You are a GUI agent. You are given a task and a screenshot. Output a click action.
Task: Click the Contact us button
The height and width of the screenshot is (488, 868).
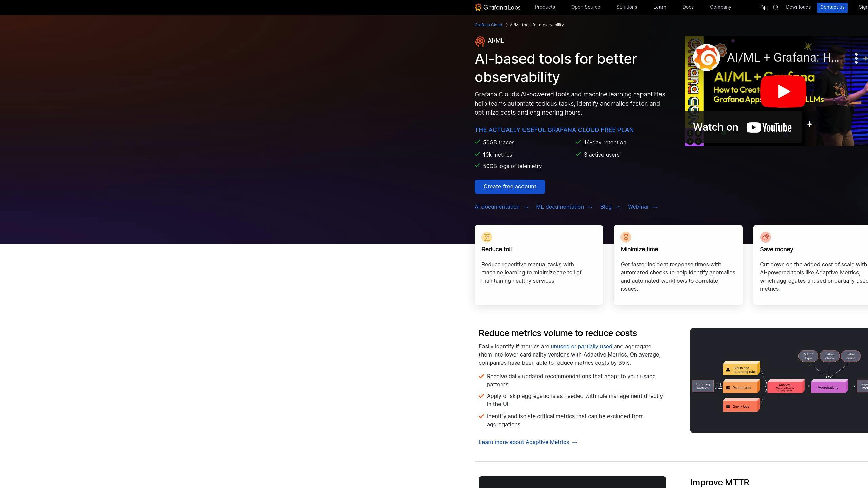(x=832, y=7)
